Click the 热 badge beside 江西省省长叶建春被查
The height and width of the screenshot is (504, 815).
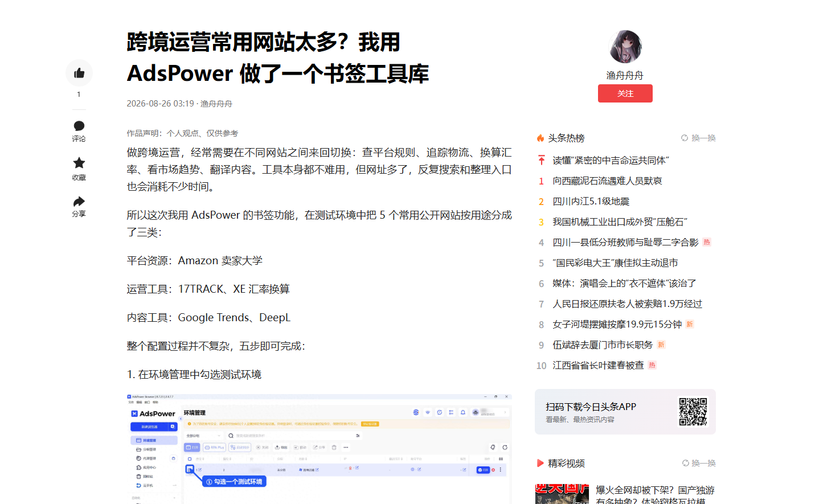point(652,365)
